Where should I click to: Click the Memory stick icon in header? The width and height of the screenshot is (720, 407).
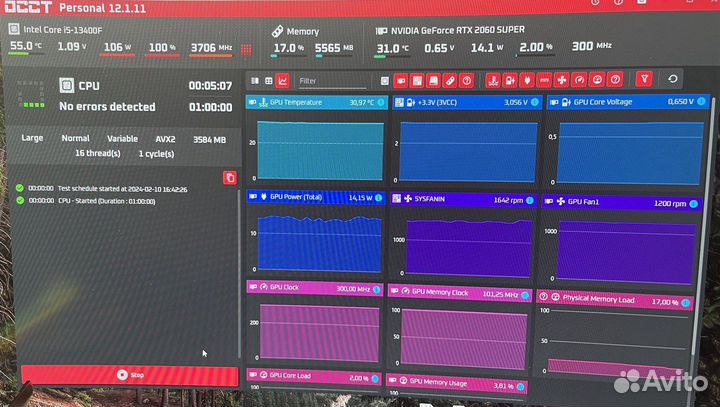pyautogui.click(x=277, y=31)
